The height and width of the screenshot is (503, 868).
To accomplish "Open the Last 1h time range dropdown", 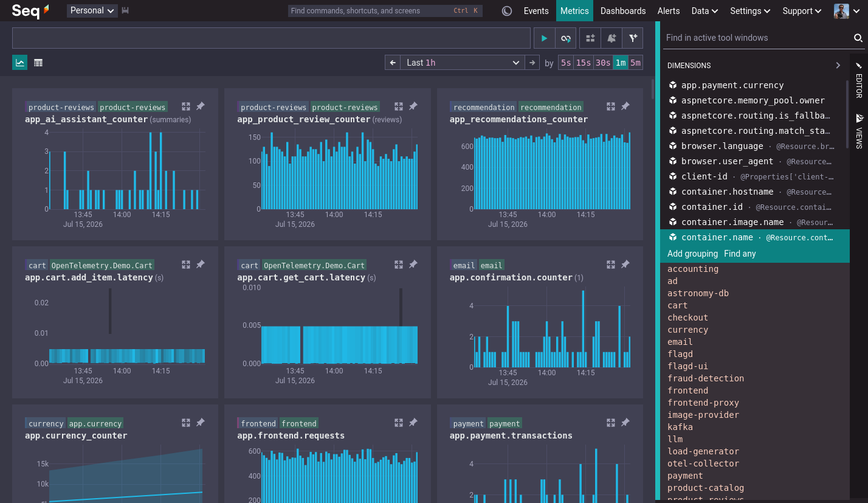I will pyautogui.click(x=463, y=63).
